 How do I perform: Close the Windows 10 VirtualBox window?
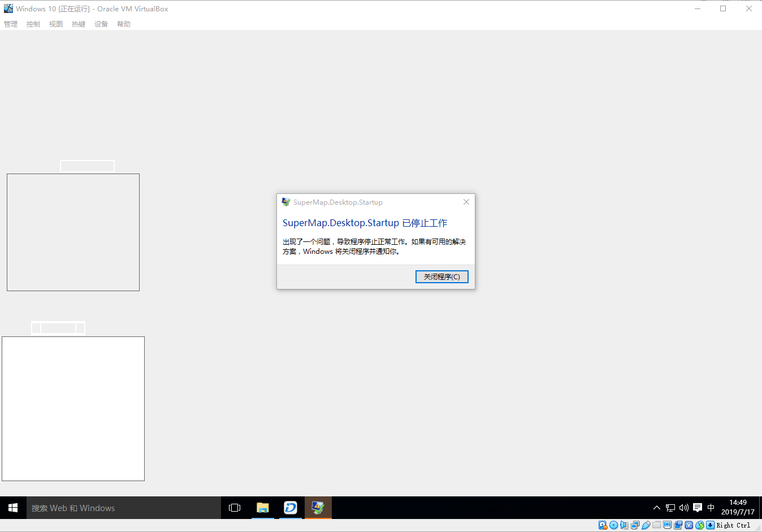point(748,8)
